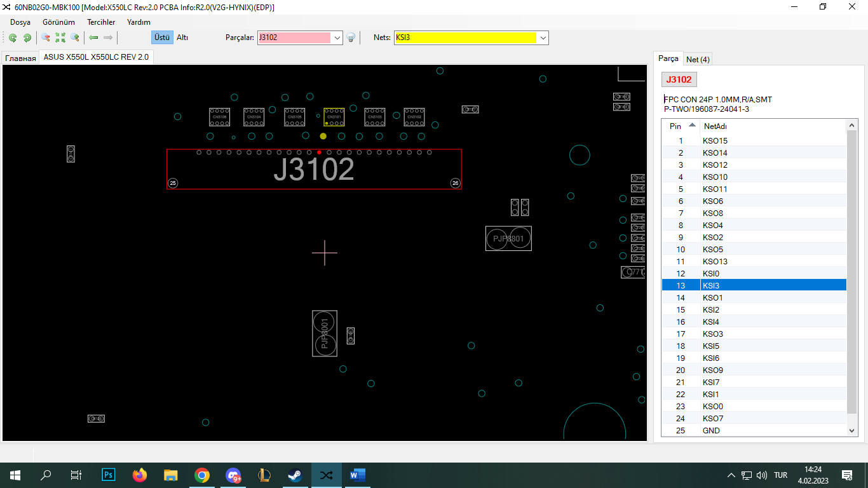Go back with the green left arrow

pos(93,37)
